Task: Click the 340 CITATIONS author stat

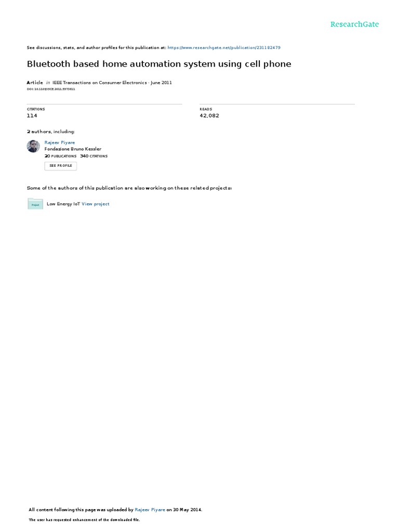Action: pyautogui.click(x=94, y=156)
